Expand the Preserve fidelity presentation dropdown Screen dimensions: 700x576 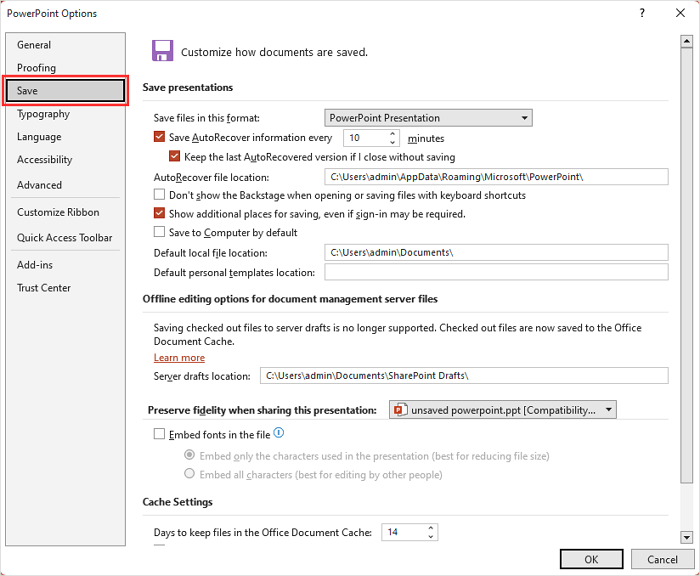point(502,410)
